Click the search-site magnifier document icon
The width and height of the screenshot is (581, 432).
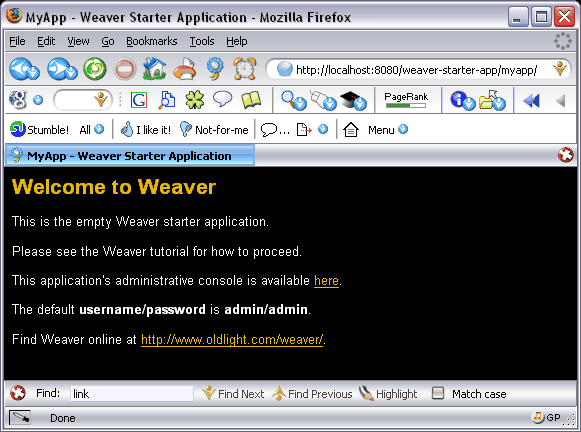click(167, 100)
